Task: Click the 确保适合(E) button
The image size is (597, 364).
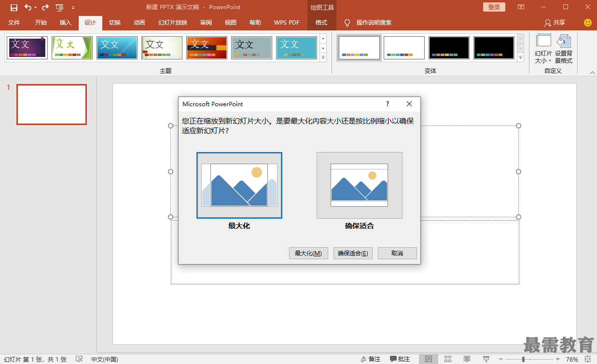Action: [x=353, y=253]
